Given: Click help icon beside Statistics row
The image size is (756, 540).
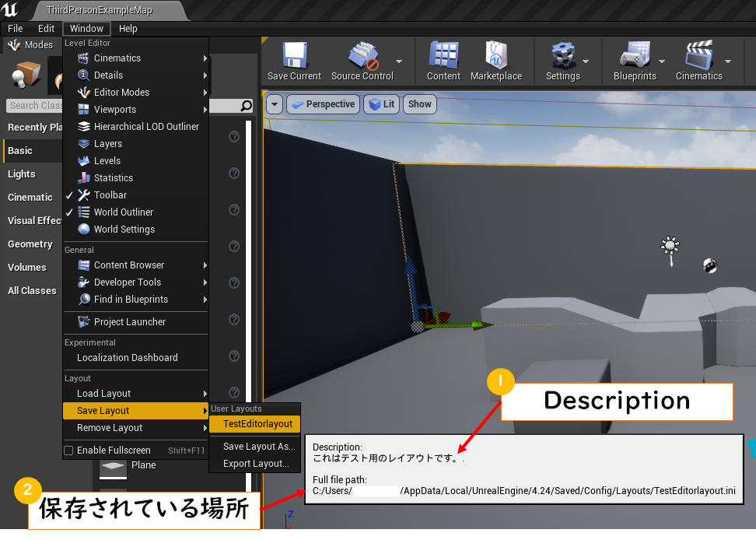Looking at the screenshot, I should pos(234,173).
